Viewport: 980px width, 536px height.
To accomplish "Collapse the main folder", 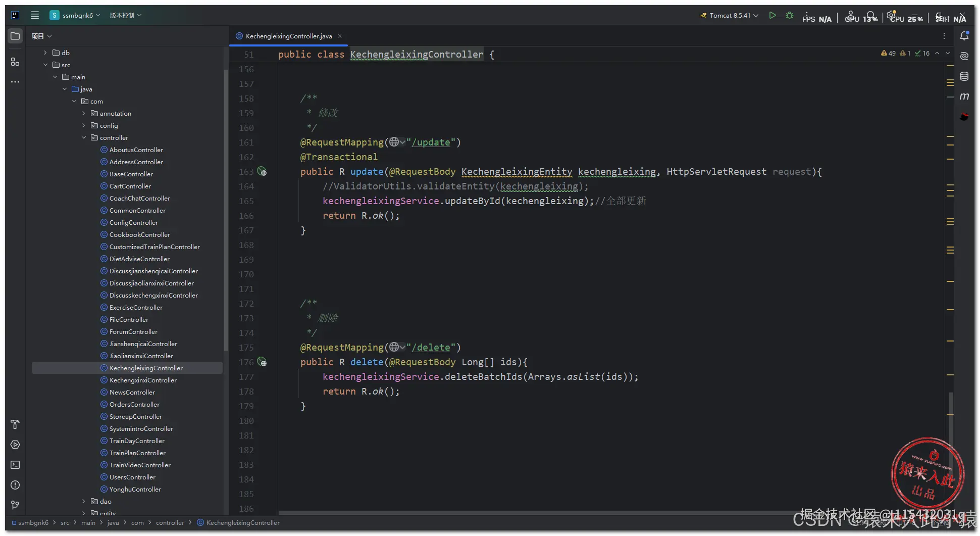I will (55, 77).
